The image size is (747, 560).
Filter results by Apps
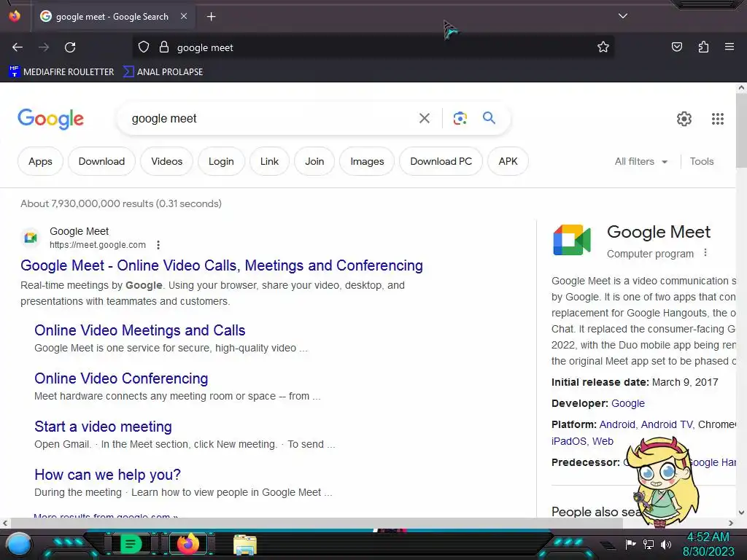(40, 161)
